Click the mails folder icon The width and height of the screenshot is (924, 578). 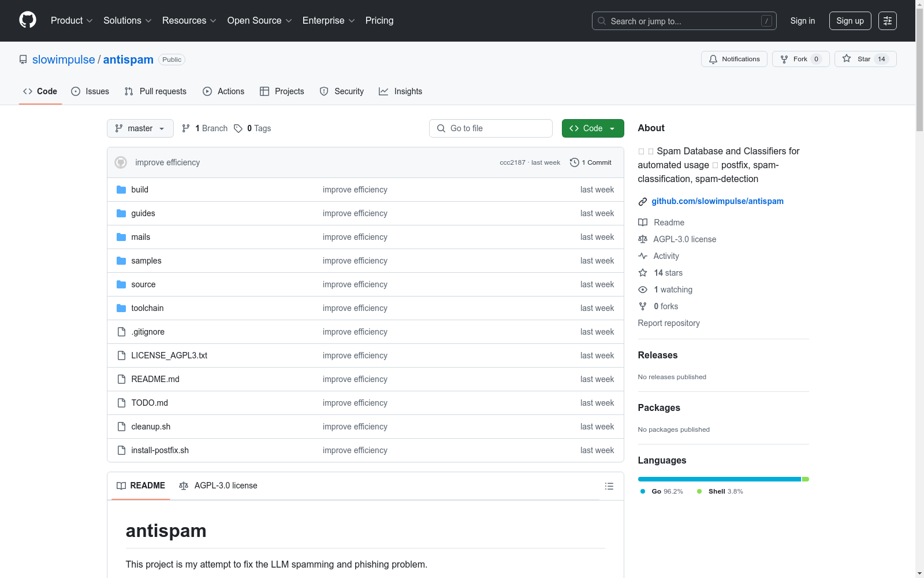pyautogui.click(x=121, y=237)
